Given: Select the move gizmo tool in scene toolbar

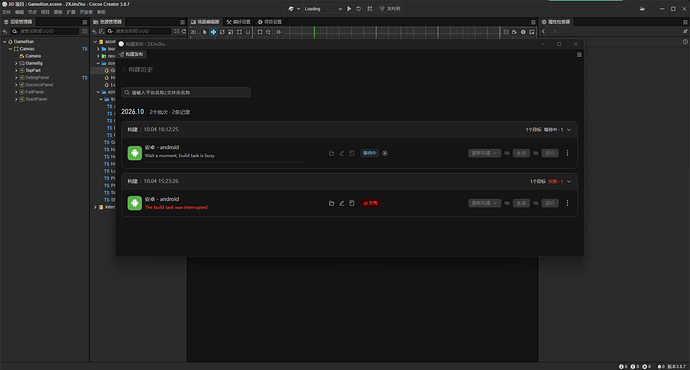Looking at the screenshot, I should coord(213,32).
